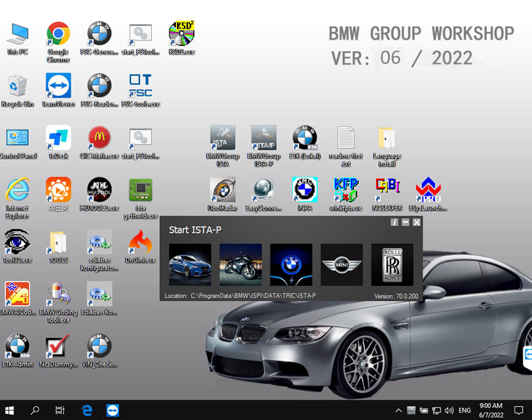532x420 pixels.
Task: Select the Language install folder
Action: 387,146
